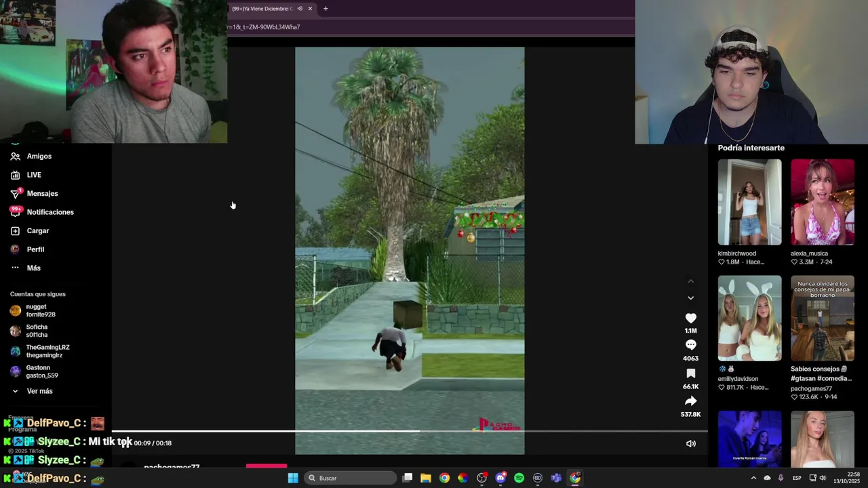
Task: Mute the video with the speaker icon
Action: (690, 443)
